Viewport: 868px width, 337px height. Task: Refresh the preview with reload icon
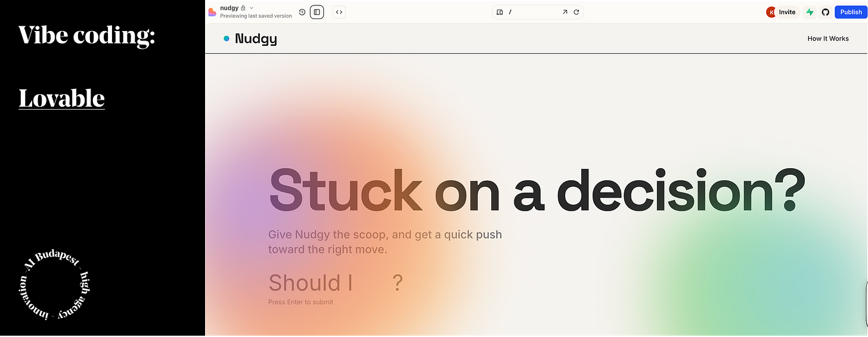click(x=576, y=12)
